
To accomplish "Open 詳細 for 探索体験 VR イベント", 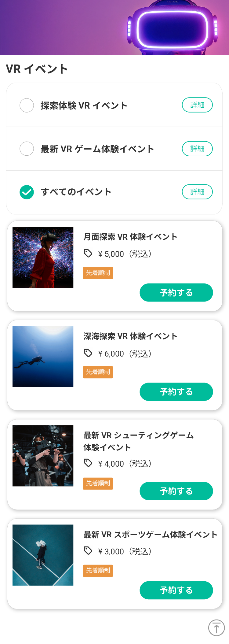I will coord(197,105).
